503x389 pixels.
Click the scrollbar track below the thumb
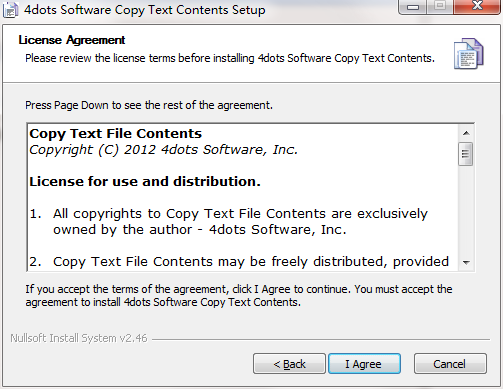[466, 210]
